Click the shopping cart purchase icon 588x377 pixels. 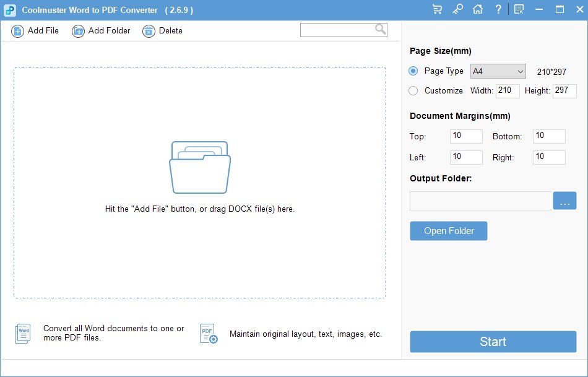pos(438,9)
